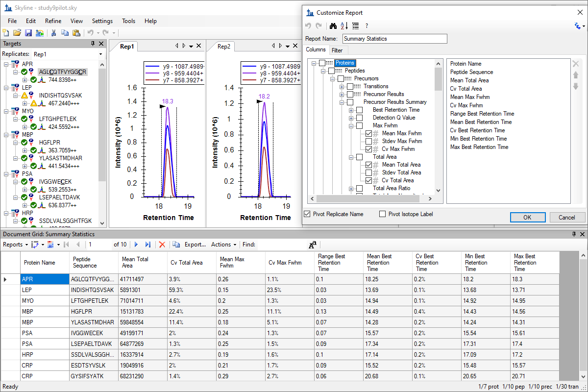
Task: Open the Replicates dropdown in Targets panel
Action: tap(100, 54)
